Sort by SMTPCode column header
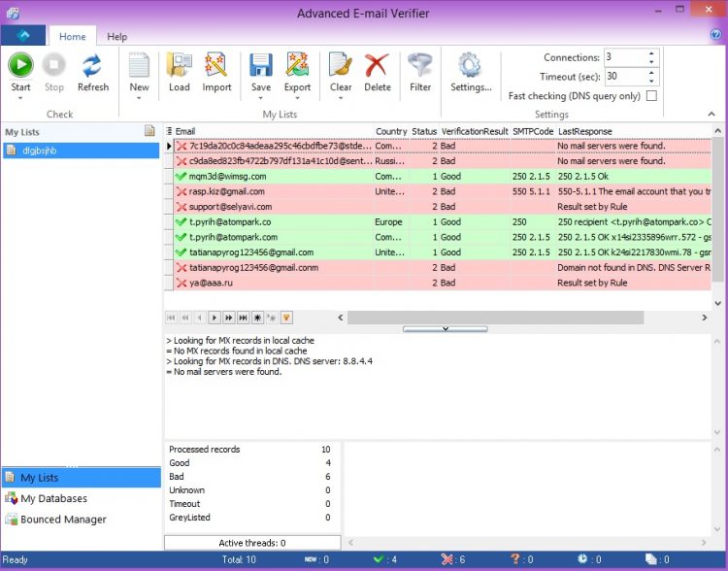 click(x=533, y=131)
